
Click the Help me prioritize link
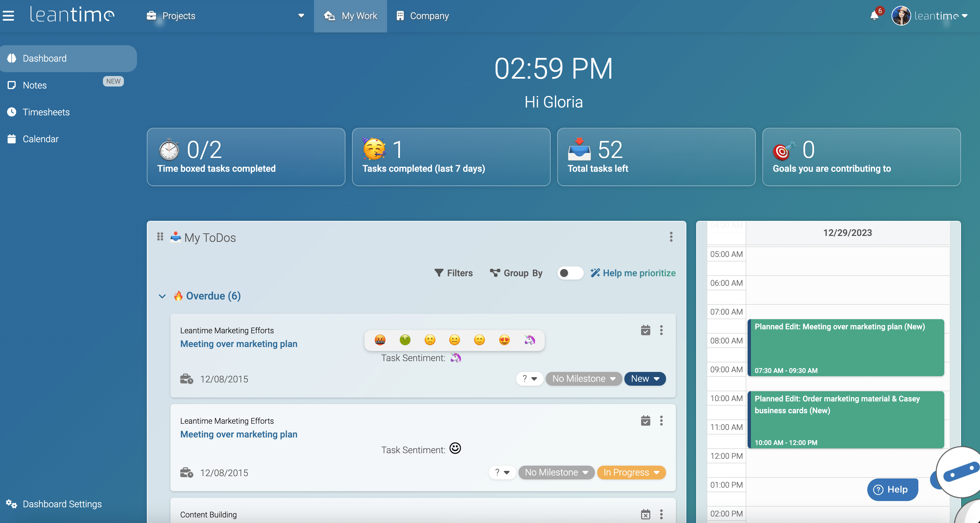click(633, 273)
